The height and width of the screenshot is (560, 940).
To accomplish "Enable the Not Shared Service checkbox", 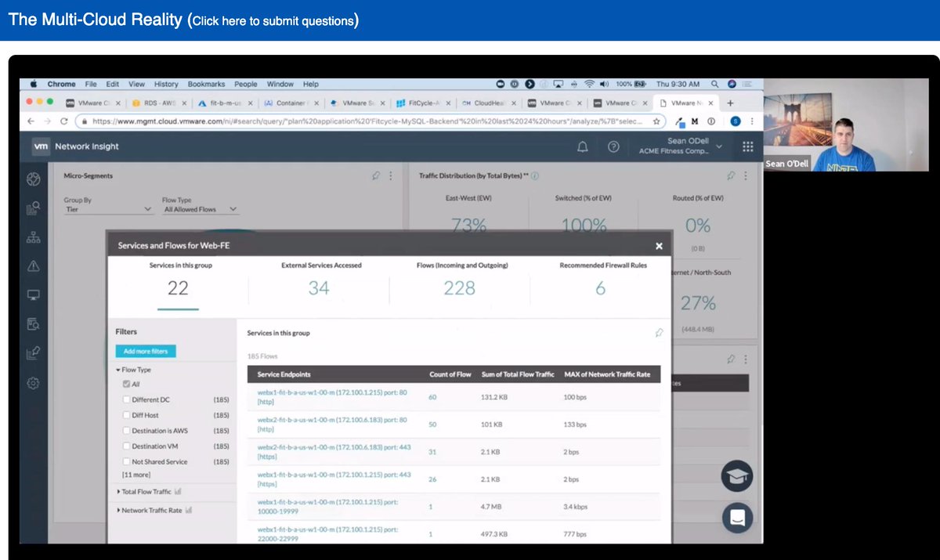I will (126, 462).
